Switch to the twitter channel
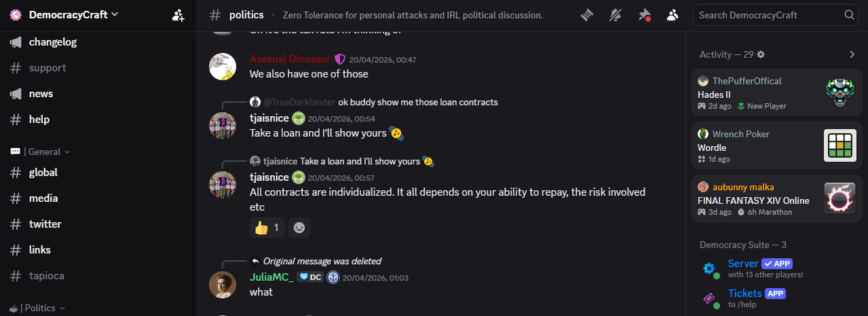This screenshot has height=316, width=868. [x=45, y=224]
